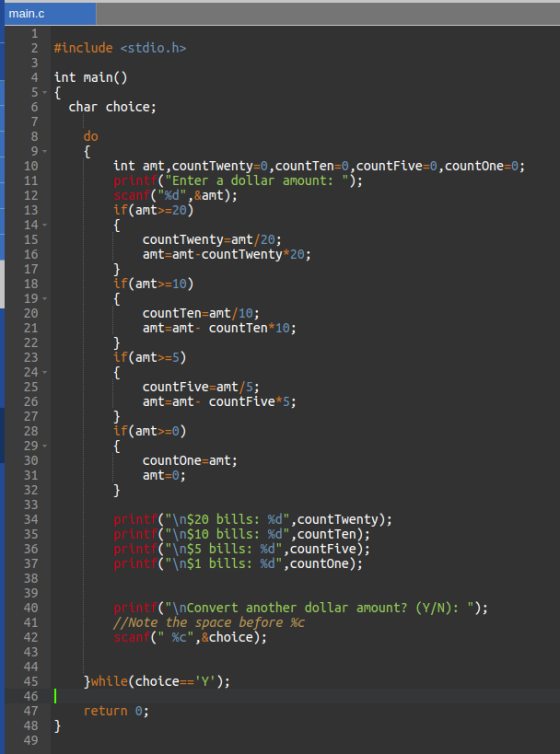Place cursor on int main() line
This screenshot has height=754, width=560.
91,77
